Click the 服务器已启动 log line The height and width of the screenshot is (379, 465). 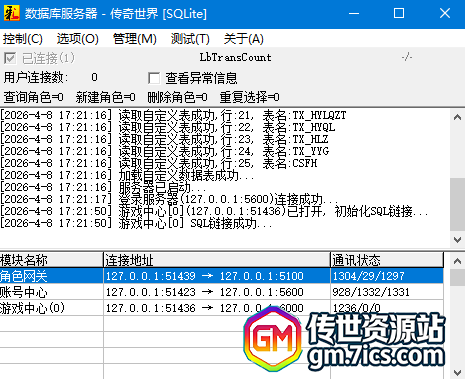103,187
